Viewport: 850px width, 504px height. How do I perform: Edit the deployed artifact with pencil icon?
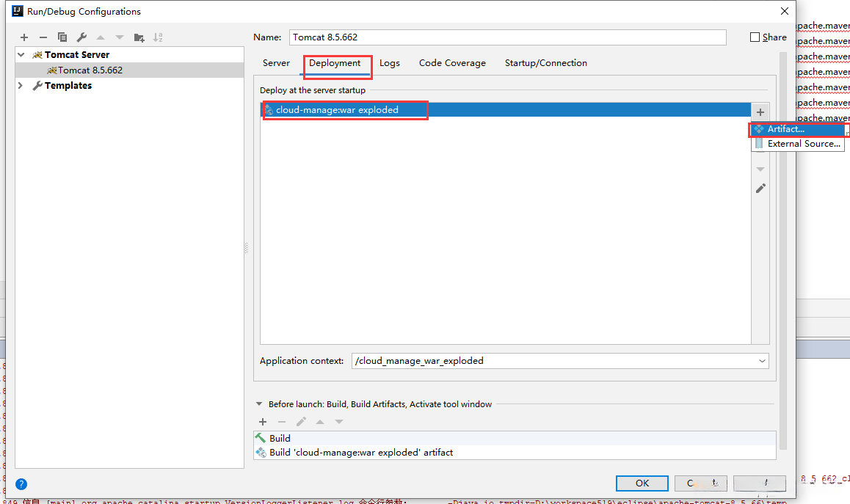click(760, 188)
